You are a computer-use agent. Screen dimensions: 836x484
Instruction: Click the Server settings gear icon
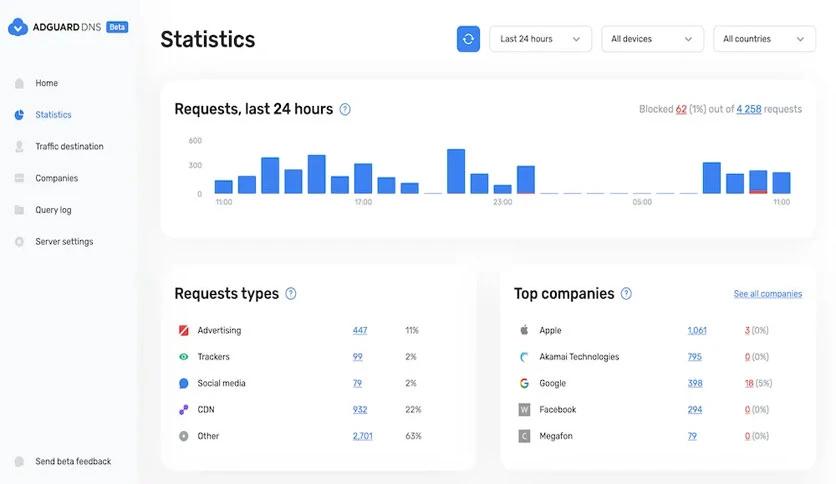19,242
